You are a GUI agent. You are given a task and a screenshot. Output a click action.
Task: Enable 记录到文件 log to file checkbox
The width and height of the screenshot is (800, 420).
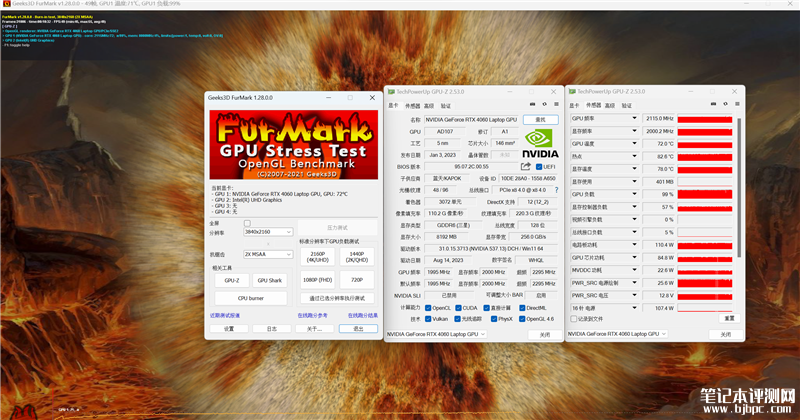pyautogui.click(x=573, y=318)
